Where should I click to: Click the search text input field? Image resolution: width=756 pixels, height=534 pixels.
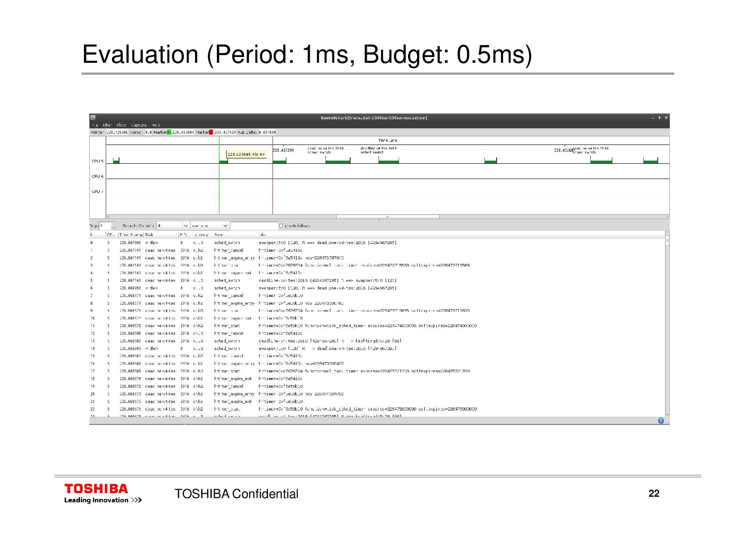point(254,226)
